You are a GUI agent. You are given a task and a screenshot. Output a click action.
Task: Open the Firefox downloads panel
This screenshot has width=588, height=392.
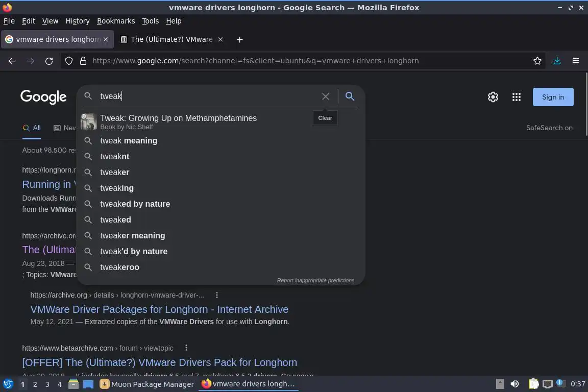point(557,61)
